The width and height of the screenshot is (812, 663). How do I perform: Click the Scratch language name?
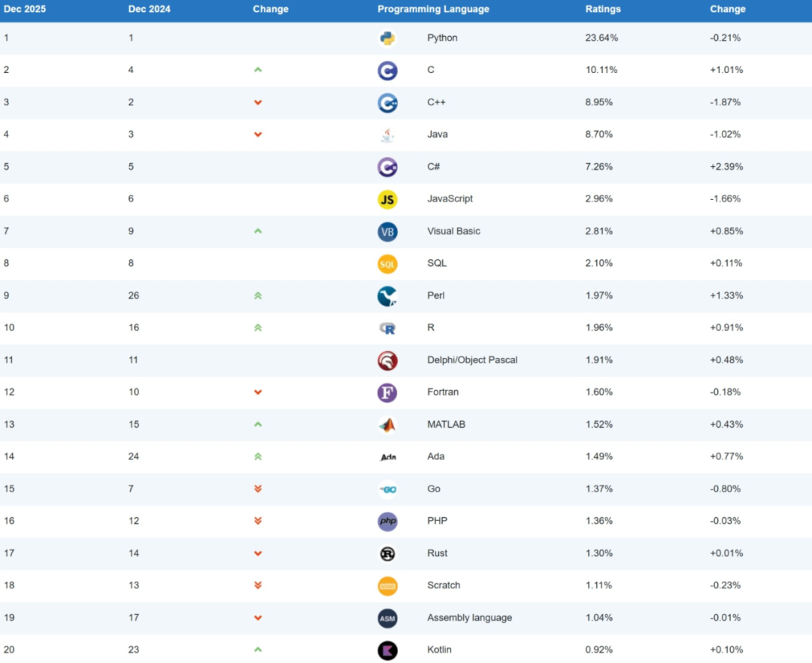[x=444, y=586]
